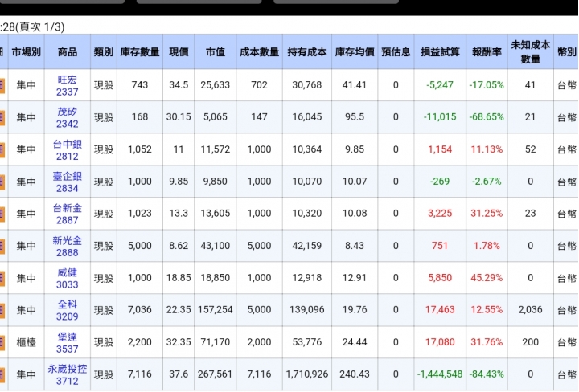Select the -17.05% return rate cell
Image resolution: width=579 pixels, height=392 pixels.
point(487,85)
